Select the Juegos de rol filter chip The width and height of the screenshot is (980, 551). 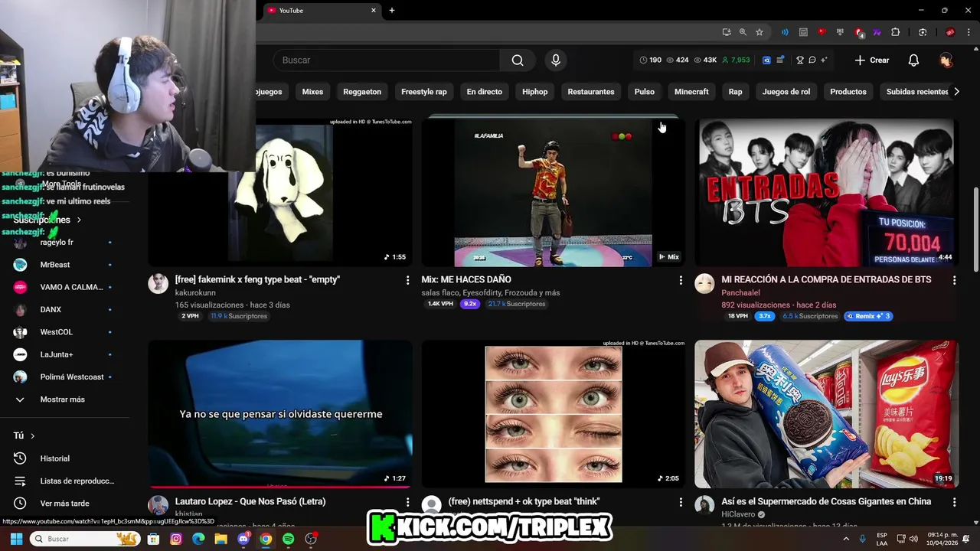786,92
